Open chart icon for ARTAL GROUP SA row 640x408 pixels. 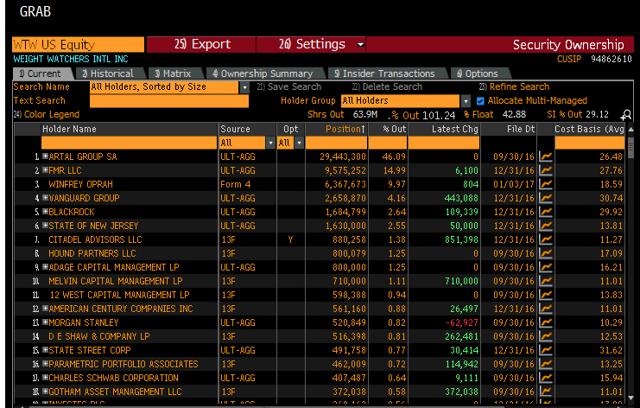point(546,157)
